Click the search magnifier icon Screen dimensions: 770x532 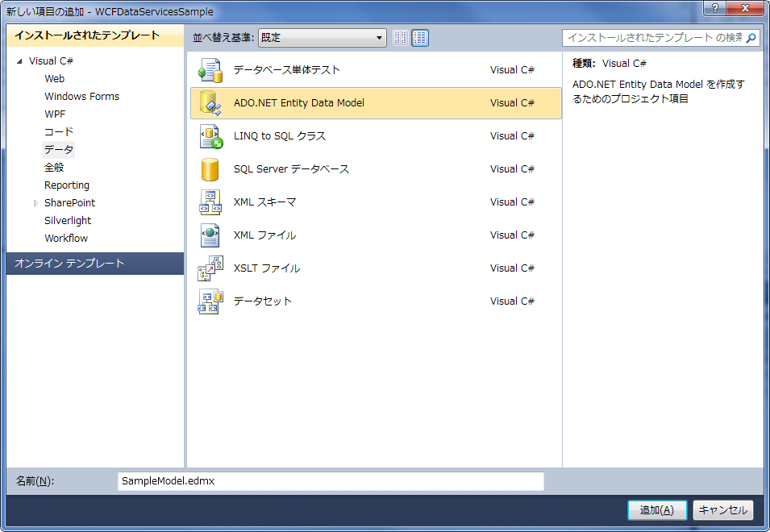pos(751,38)
